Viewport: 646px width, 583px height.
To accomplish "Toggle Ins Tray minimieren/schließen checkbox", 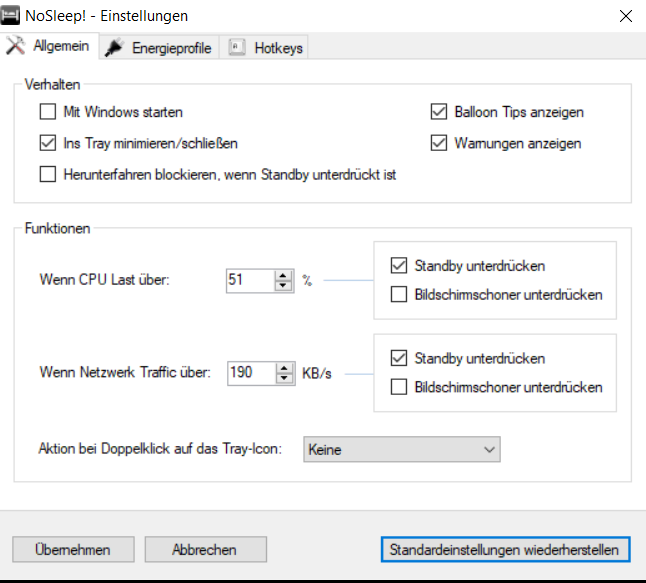I will point(48,143).
